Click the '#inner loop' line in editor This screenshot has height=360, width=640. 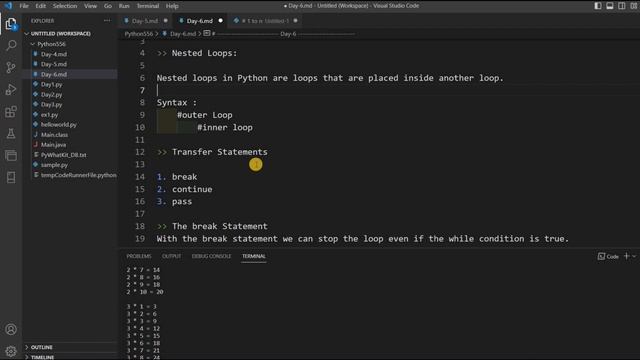pos(225,127)
